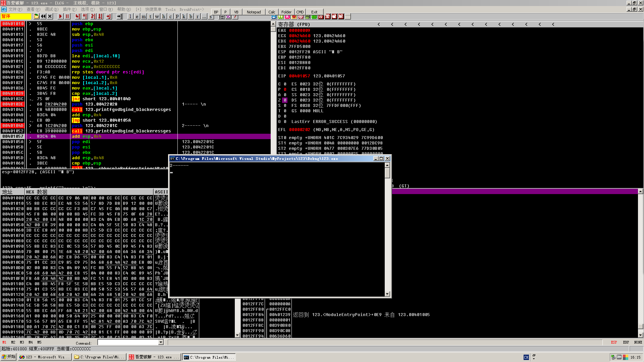Click the Run program play icon
The width and height of the screenshot is (644, 362).
(x=60, y=16)
